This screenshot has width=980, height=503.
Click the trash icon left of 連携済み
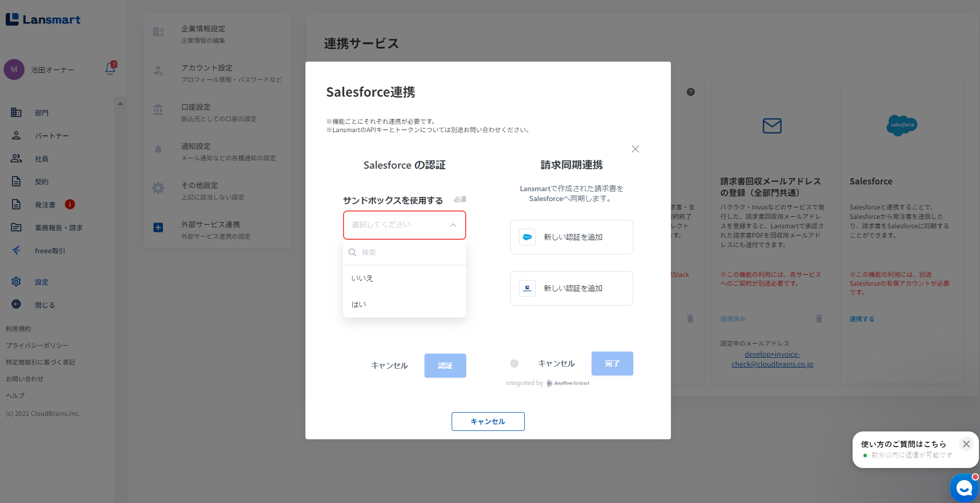690,319
